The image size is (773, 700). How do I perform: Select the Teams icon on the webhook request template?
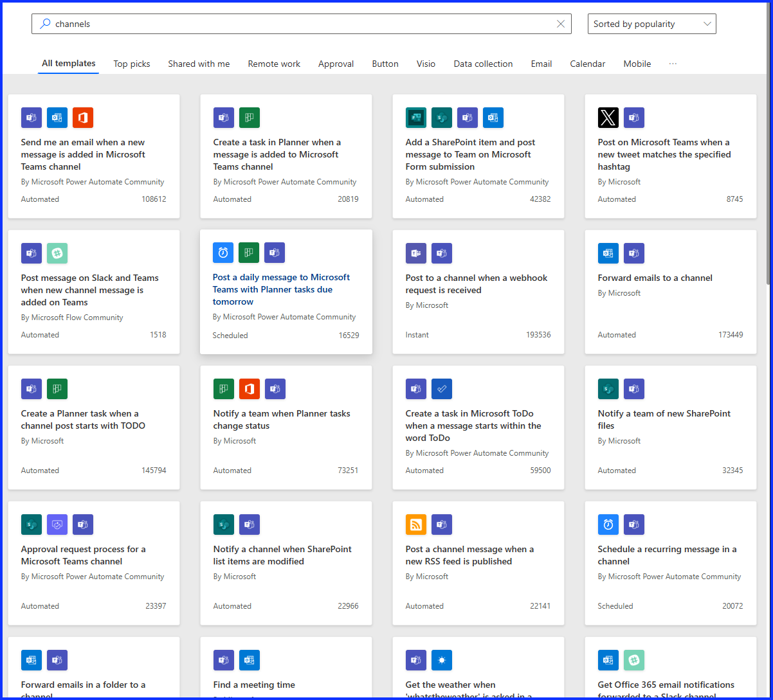[x=441, y=253]
